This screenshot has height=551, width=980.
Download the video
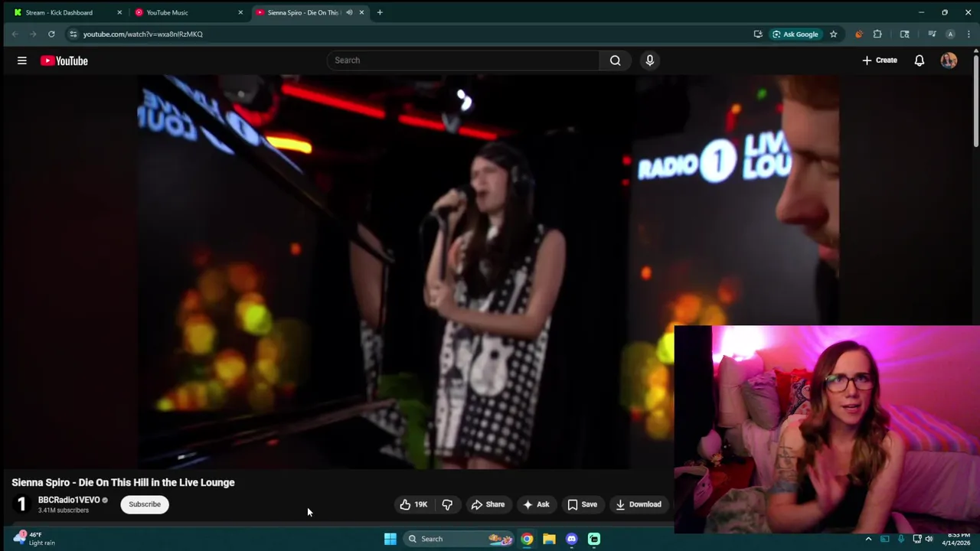(x=639, y=504)
